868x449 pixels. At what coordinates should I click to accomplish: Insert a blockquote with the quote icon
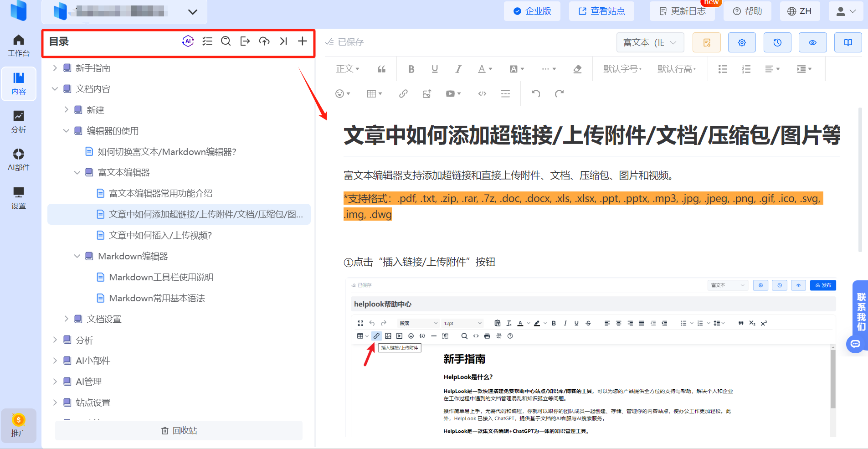pos(382,69)
